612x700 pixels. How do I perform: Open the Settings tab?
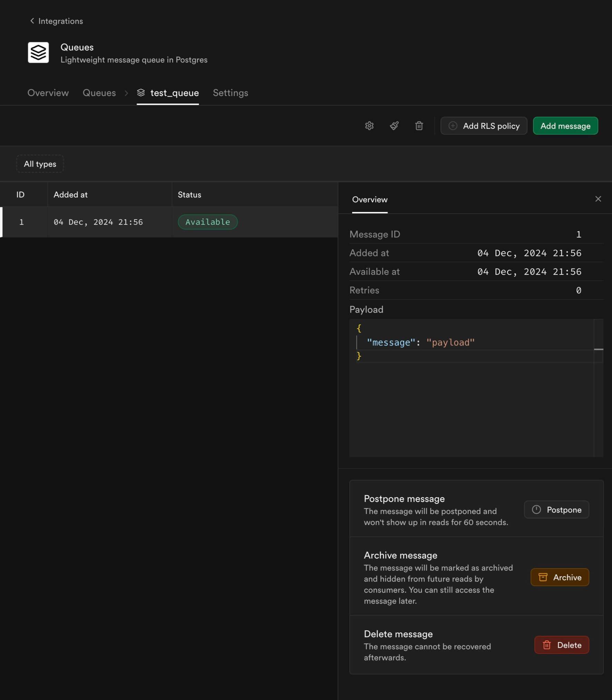pyautogui.click(x=230, y=93)
